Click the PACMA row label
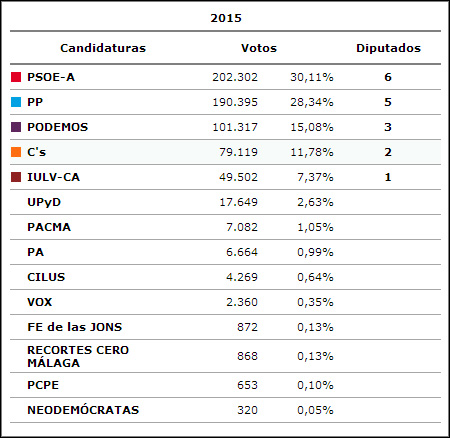 click(49, 227)
